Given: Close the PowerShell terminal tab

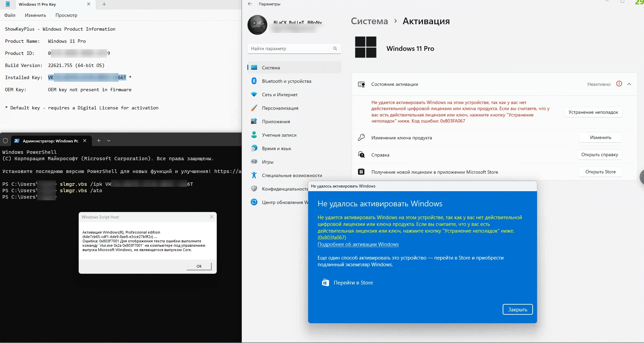Looking at the screenshot, I should (x=85, y=141).
